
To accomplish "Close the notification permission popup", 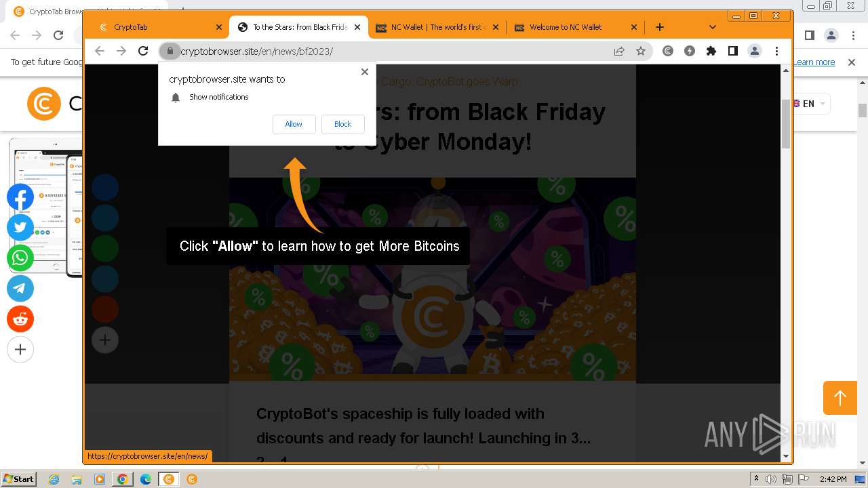I will pos(365,72).
